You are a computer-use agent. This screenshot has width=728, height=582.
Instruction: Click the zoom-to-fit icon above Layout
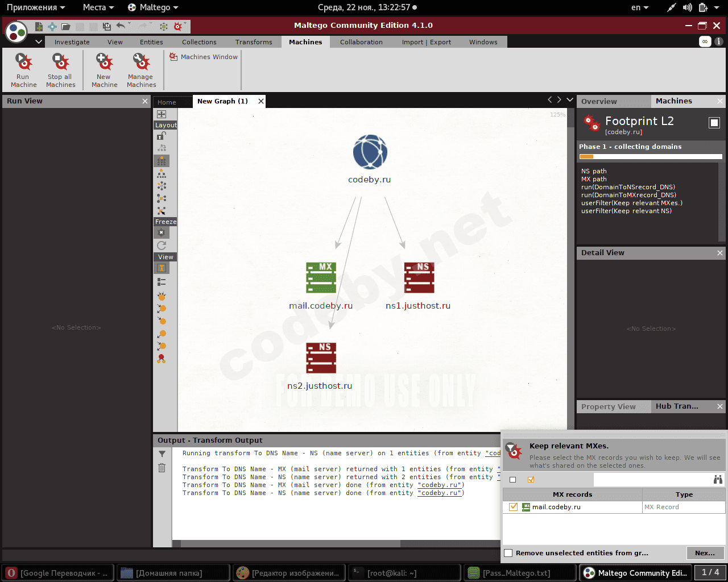click(x=162, y=114)
